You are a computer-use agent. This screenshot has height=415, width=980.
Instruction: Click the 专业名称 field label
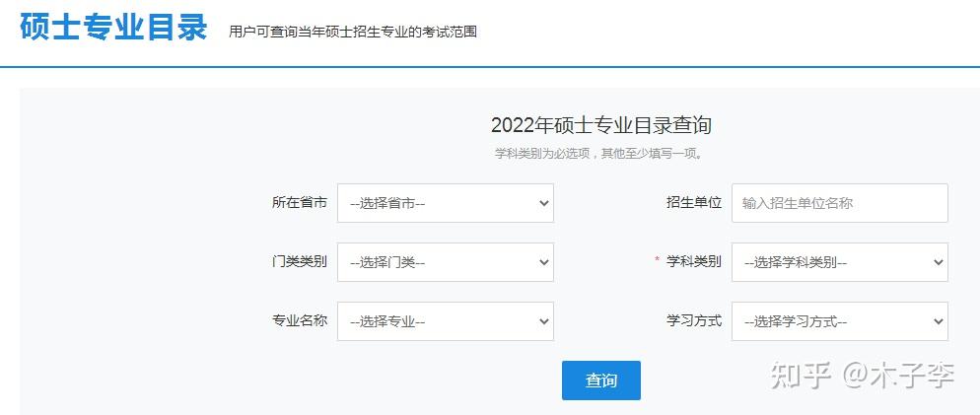(300, 321)
